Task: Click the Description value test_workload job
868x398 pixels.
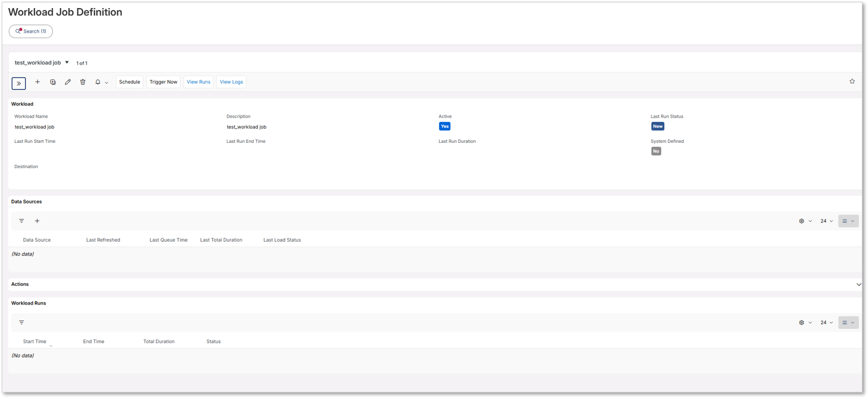Action: pos(246,127)
